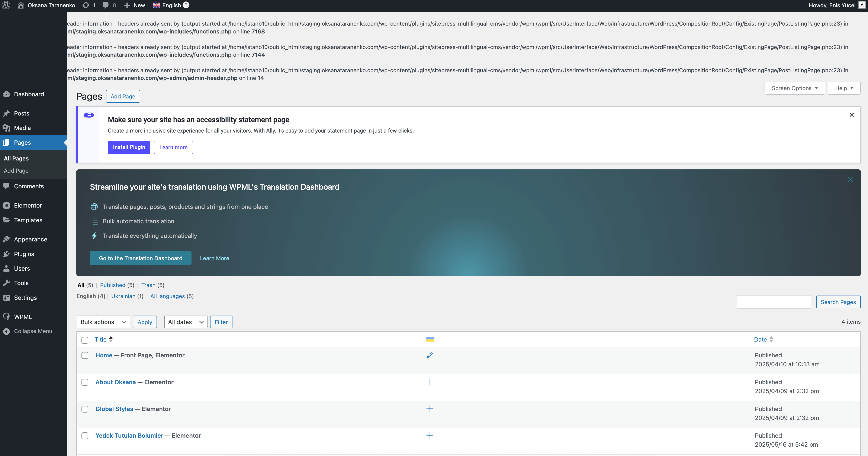
Task: Add Ukrainian translation for Yedek Tutulan Bolumler
Action: pos(430,436)
